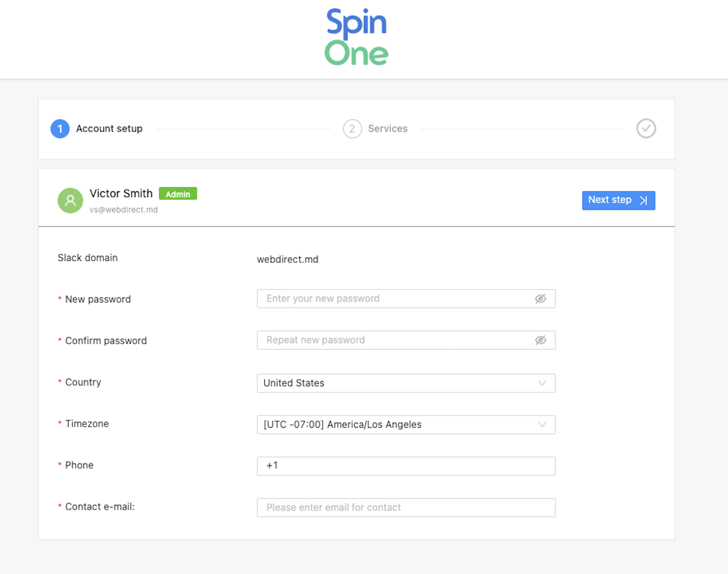The image size is (728, 574).
Task: Click the step 1 circle icon
Action: (x=60, y=129)
